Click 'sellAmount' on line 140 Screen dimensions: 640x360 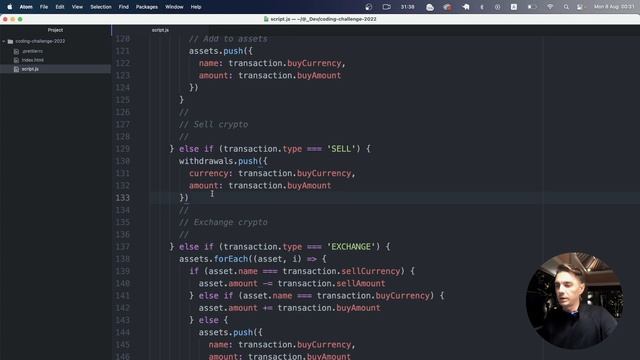pos(361,284)
